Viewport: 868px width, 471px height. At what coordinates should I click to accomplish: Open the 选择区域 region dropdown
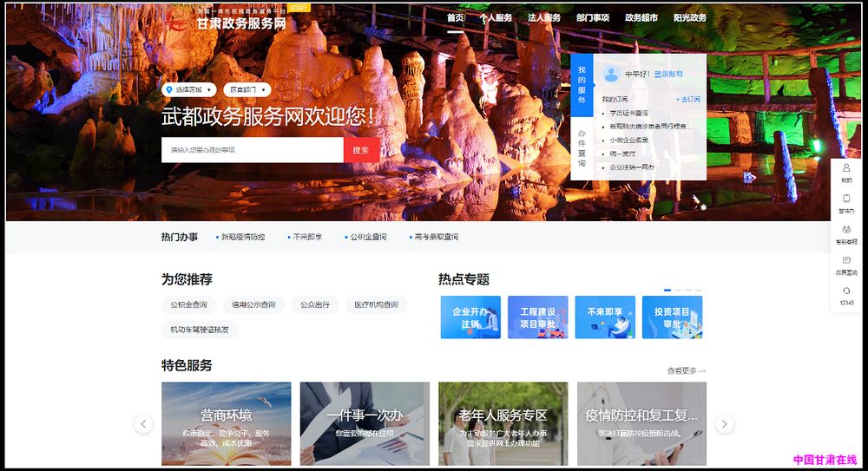(x=188, y=89)
